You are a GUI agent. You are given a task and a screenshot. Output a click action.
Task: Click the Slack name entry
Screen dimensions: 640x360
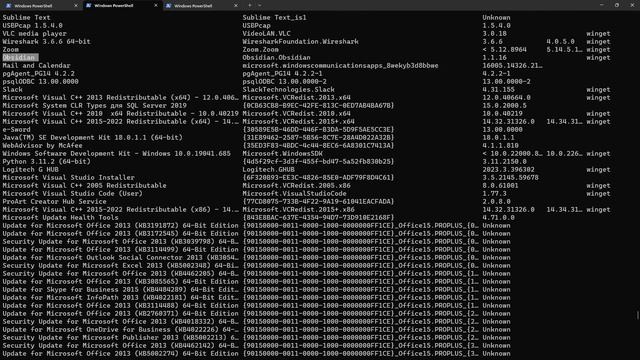(x=13, y=89)
